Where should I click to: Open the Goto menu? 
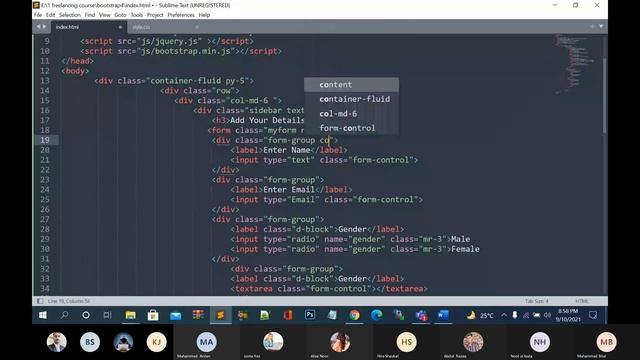click(x=120, y=15)
